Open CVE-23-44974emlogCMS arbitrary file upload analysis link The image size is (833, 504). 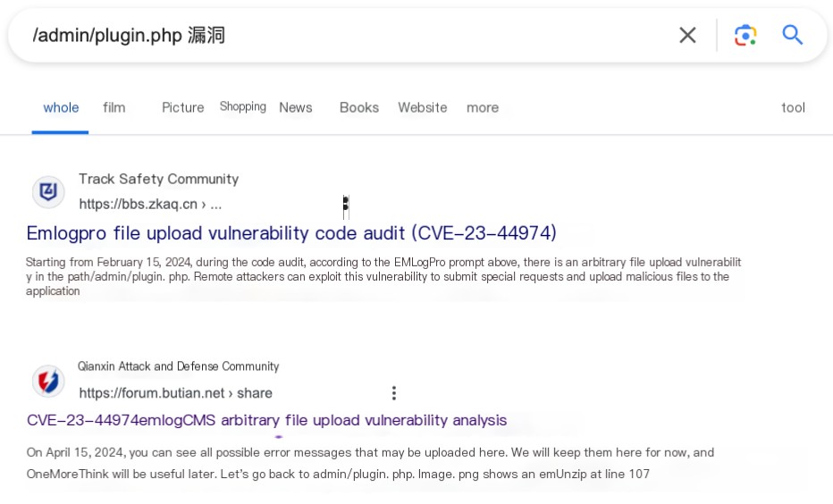click(266, 420)
